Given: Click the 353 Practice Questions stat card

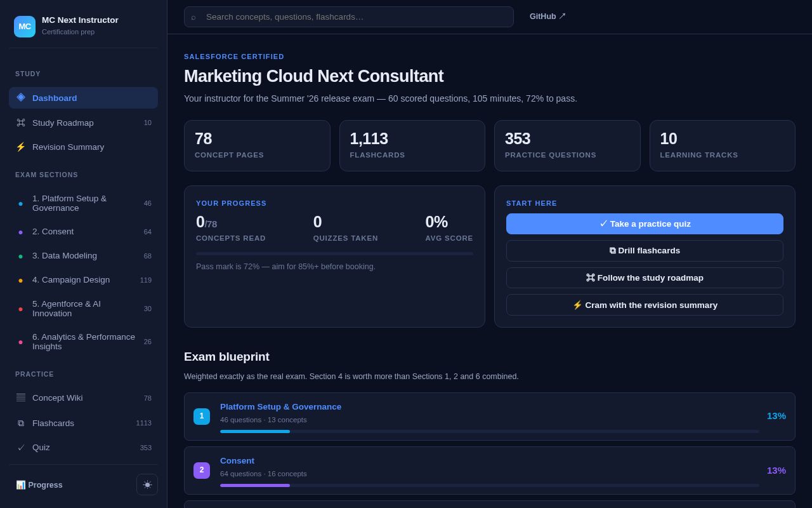Looking at the screenshot, I should click(x=567, y=146).
